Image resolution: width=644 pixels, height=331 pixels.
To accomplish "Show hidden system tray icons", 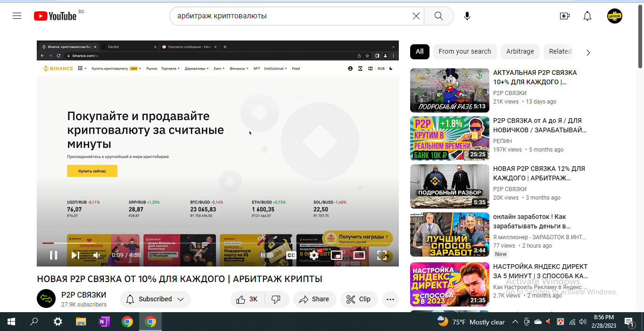I will (x=515, y=322).
